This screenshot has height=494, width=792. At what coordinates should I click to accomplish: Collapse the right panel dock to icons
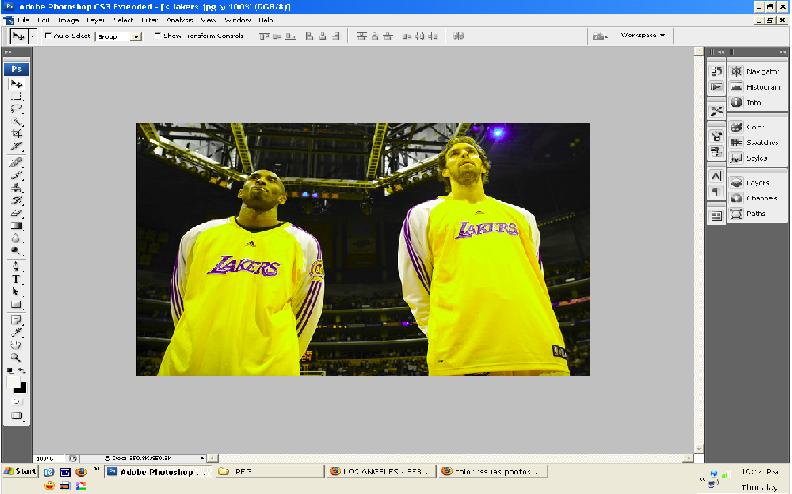coord(782,52)
